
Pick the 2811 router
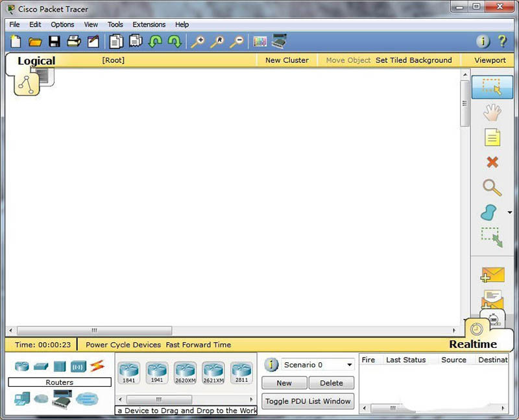[241, 373]
